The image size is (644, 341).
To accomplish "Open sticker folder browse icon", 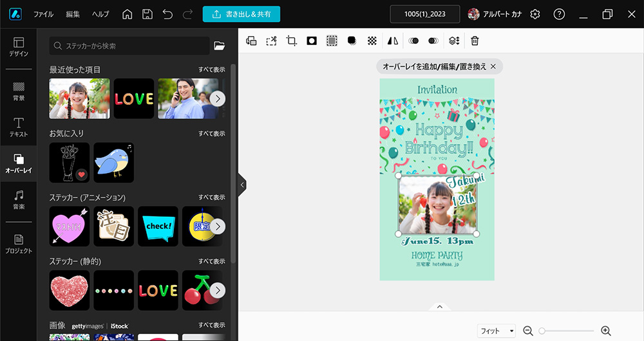I will (x=220, y=46).
